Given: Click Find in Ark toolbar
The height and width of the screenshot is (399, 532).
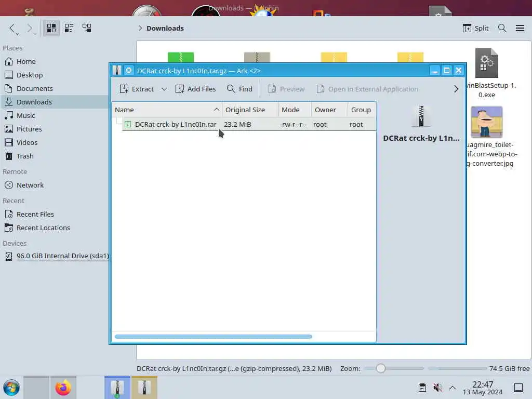Looking at the screenshot, I should [x=240, y=89].
